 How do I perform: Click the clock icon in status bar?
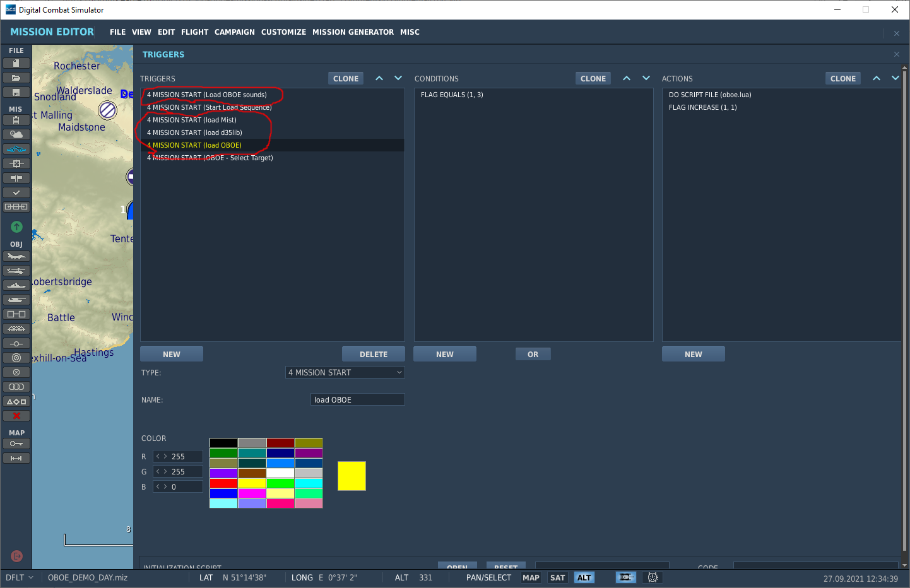click(x=653, y=577)
